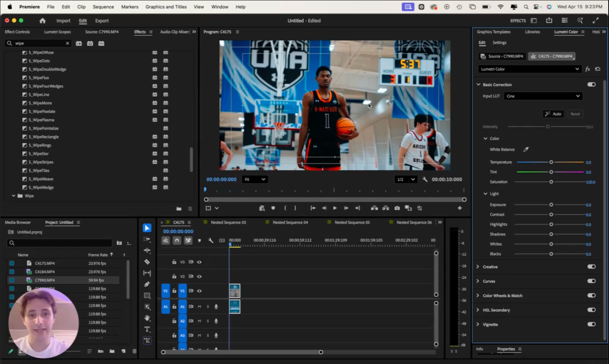609x364 pixels.
Task: Switch to the Media Browser tab
Action: [x=18, y=222]
